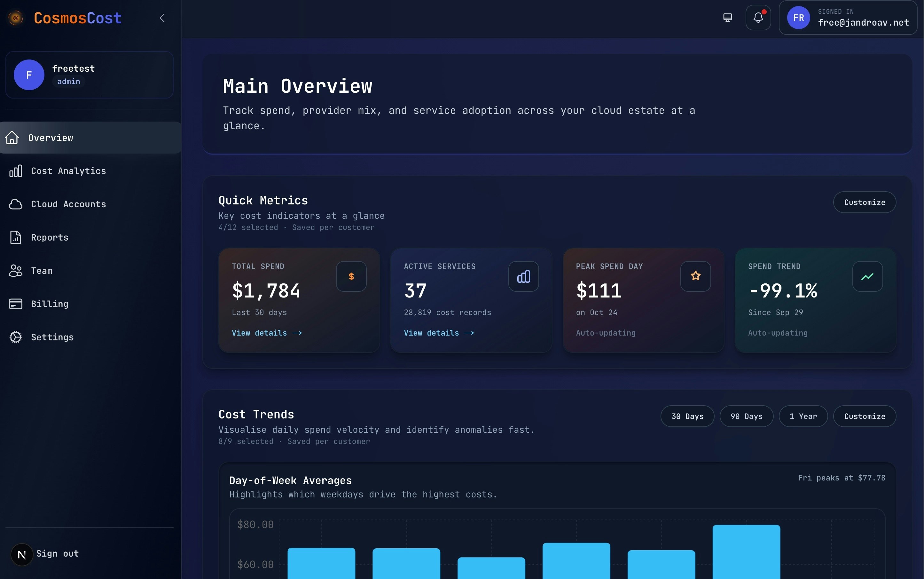Screen dimensions: 924x579
Task: Click the Reports document icon
Action: (15, 237)
